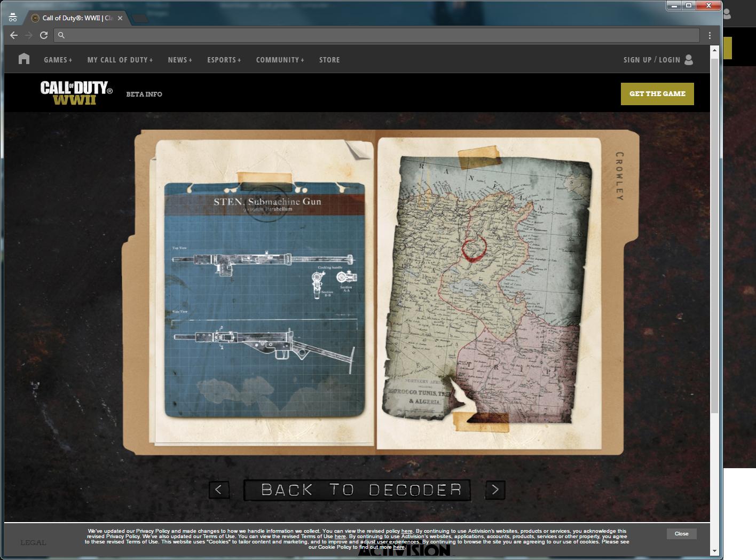
Task: Click the Sign Up / Login link
Action: click(651, 60)
